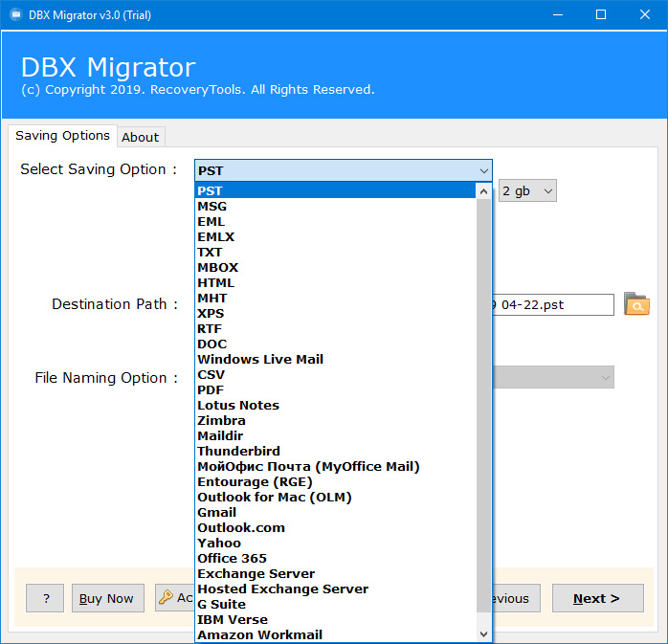
Task: Select RTF from the list
Action: 335,329
